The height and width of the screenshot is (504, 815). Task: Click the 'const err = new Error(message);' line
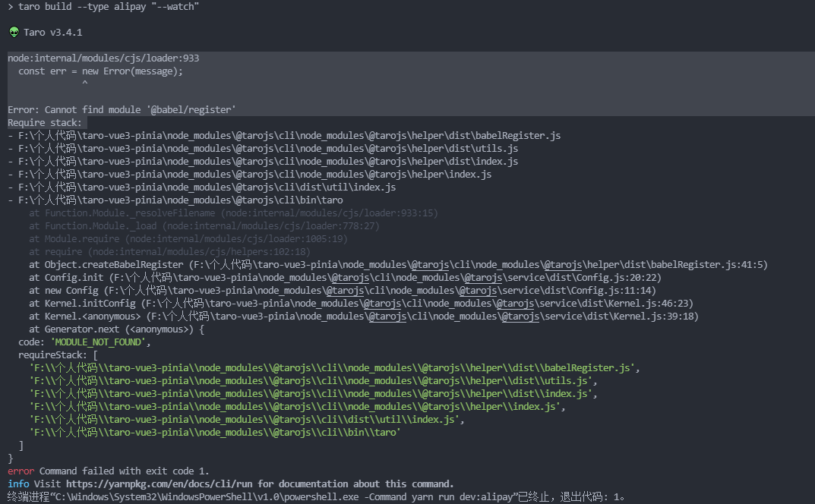click(x=101, y=71)
